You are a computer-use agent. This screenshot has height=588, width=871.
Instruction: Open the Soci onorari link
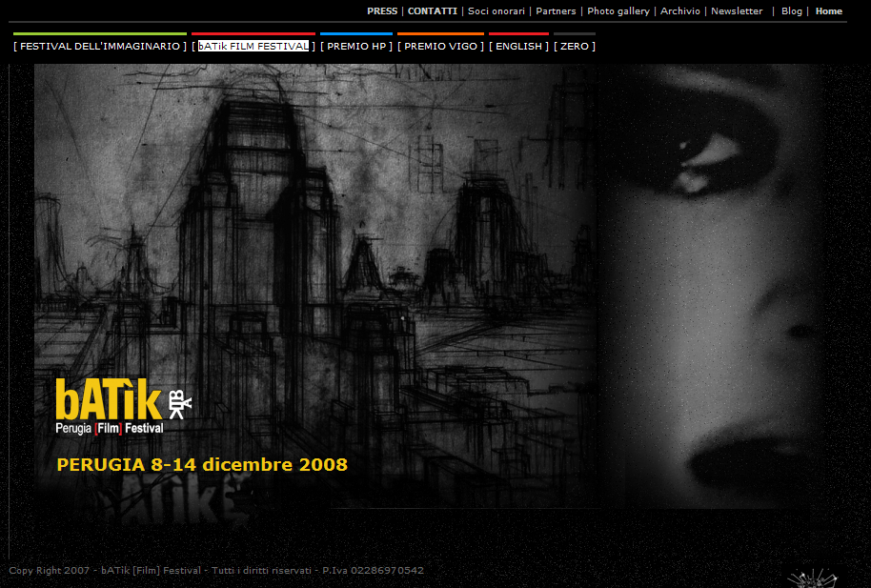496,11
